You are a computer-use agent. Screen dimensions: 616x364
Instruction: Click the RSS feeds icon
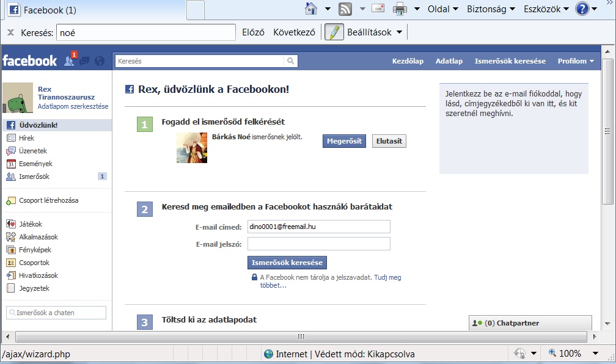click(345, 9)
